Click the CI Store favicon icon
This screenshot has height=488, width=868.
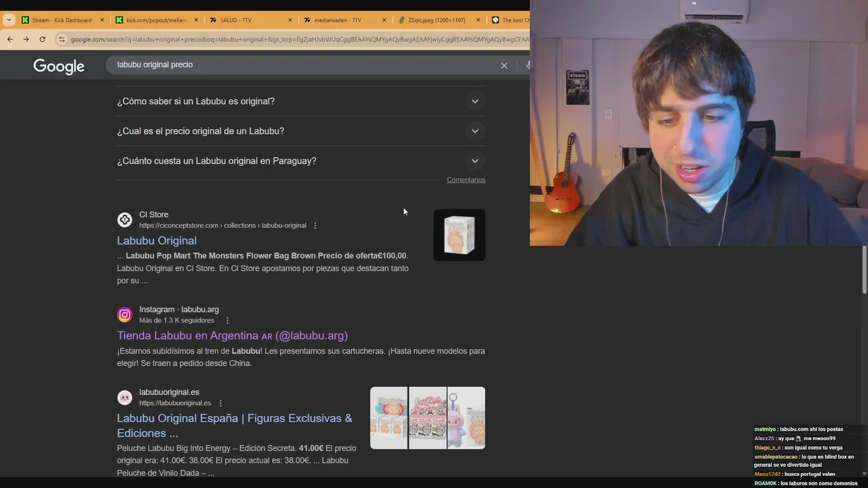(x=125, y=220)
